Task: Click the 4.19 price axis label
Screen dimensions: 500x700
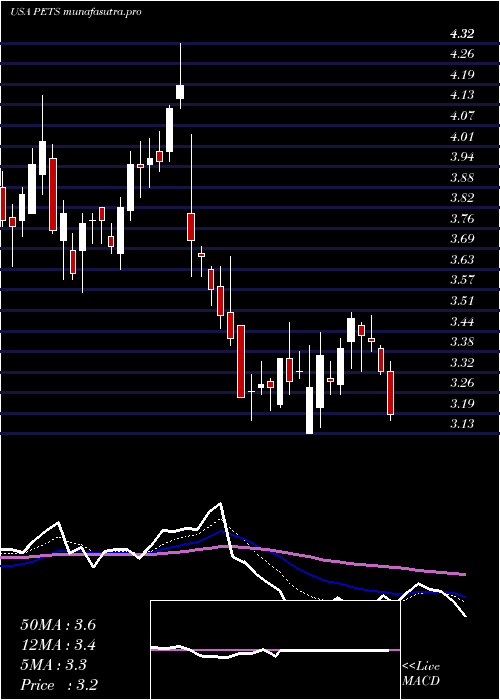Action: (462, 75)
